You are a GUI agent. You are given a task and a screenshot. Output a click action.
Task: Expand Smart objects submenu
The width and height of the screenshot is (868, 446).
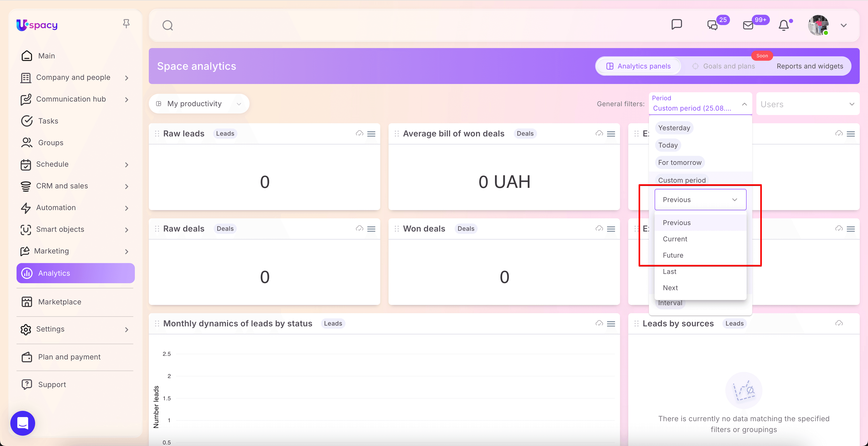point(127,229)
